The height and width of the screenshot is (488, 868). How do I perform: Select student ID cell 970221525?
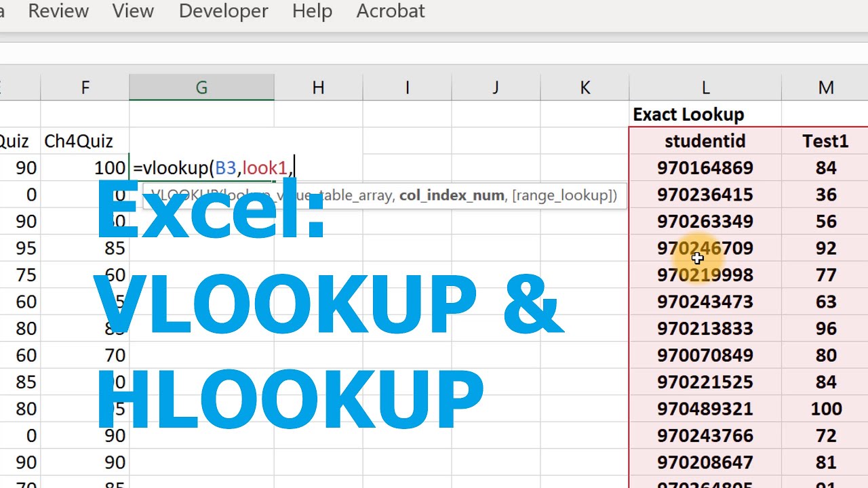pos(705,382)
